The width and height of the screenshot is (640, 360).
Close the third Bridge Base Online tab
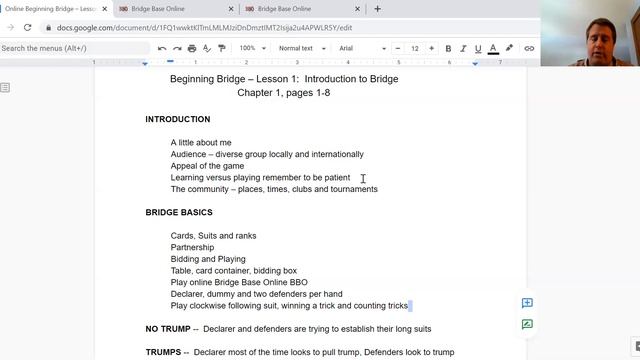tap(358, 9)
